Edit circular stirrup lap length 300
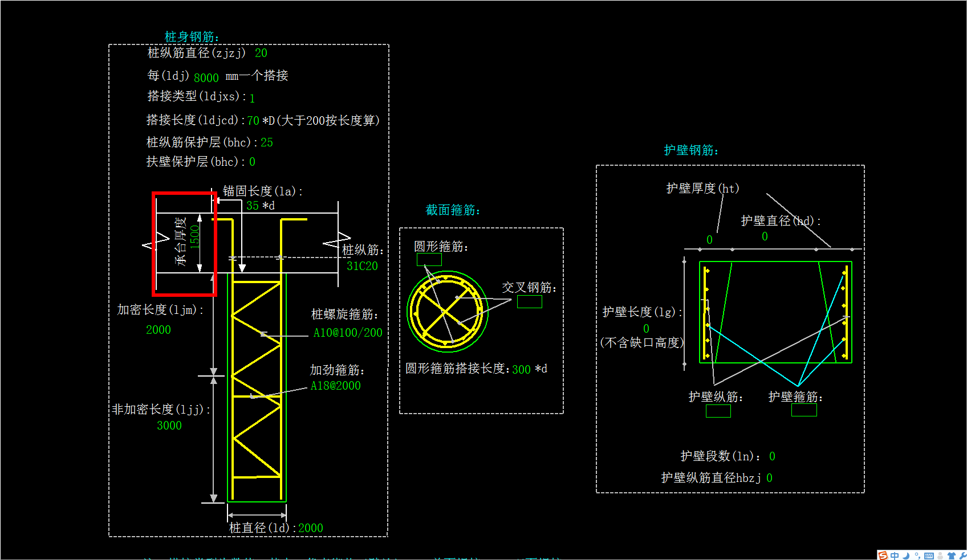This screenshot has height=560, width=967. coord(521,370)
